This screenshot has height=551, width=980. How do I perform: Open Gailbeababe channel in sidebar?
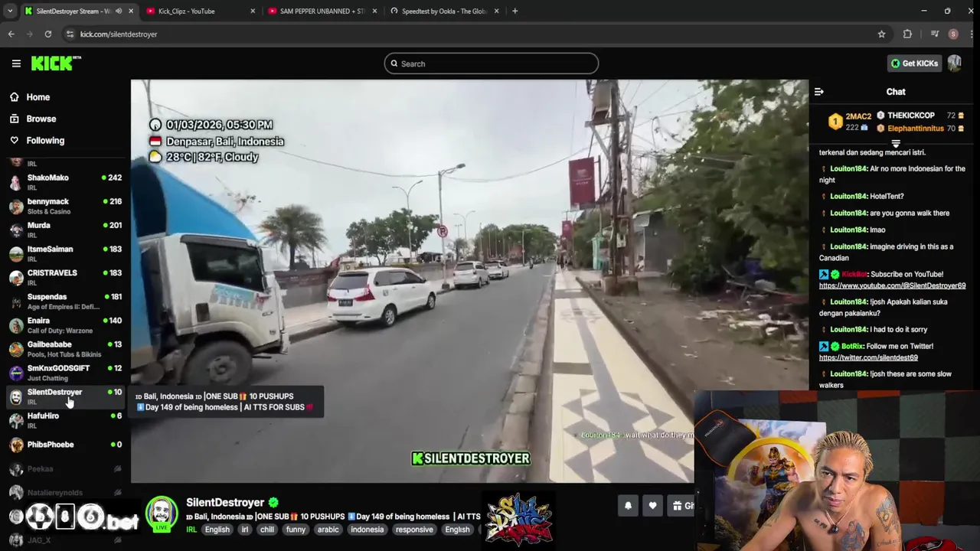(x=65, y=349)
